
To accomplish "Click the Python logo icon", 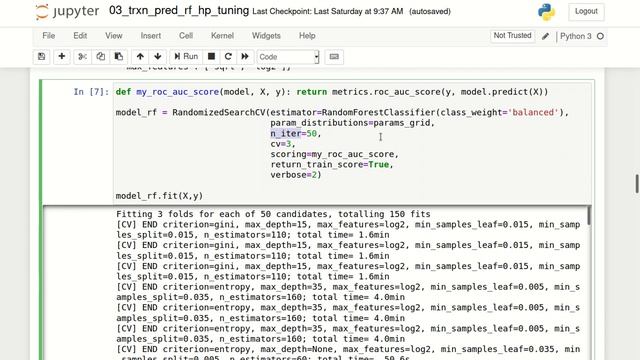I will pos(546,12).
